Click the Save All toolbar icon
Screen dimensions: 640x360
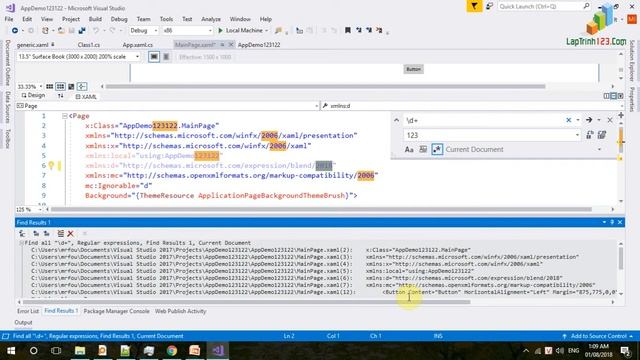point(82,31)
